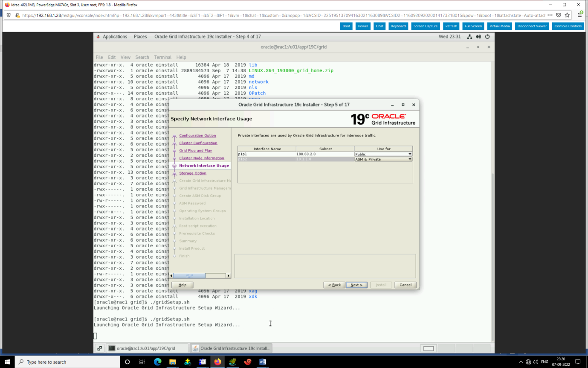The height and width of the screenshot is (368, 588).
Task: Open Windows Task View
Action: [142, 362]
